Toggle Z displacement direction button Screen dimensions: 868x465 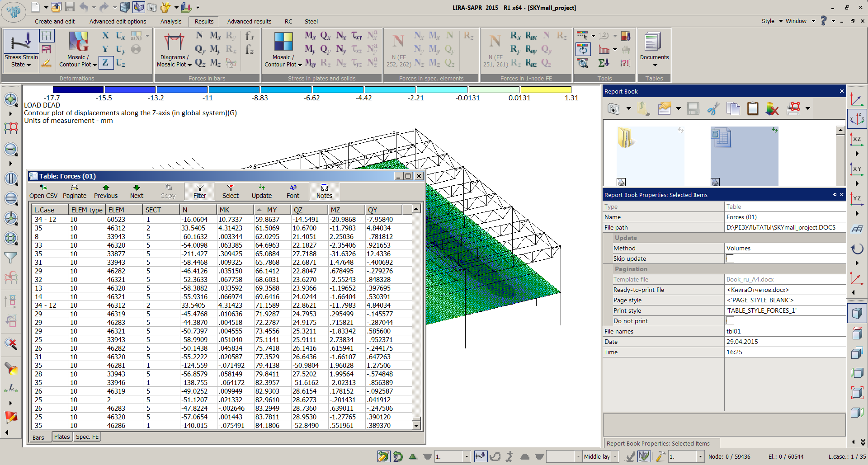[x=105, y=63]
